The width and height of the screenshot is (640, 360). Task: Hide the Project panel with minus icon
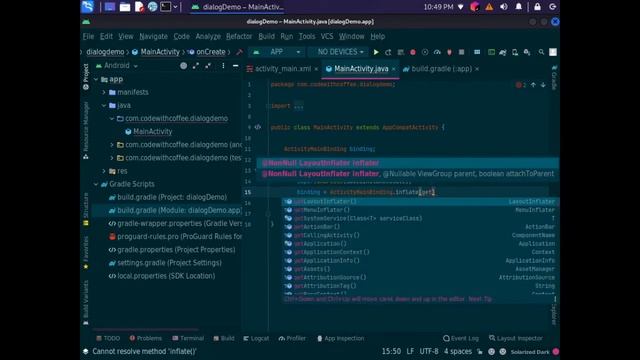point(236,66)
